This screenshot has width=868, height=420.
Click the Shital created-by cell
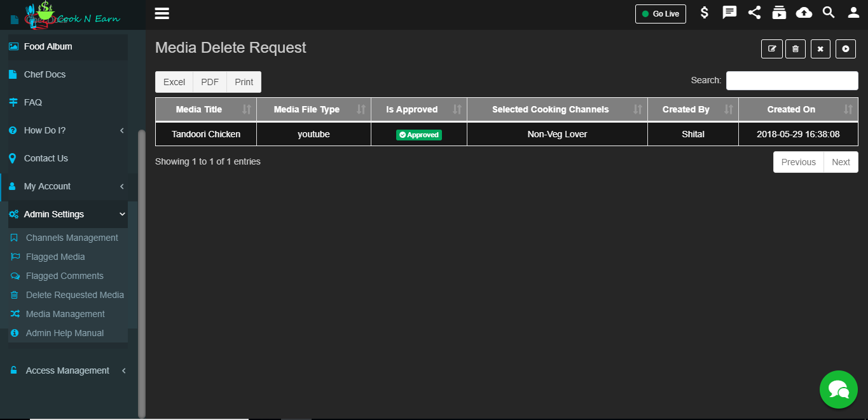[693, 134]
